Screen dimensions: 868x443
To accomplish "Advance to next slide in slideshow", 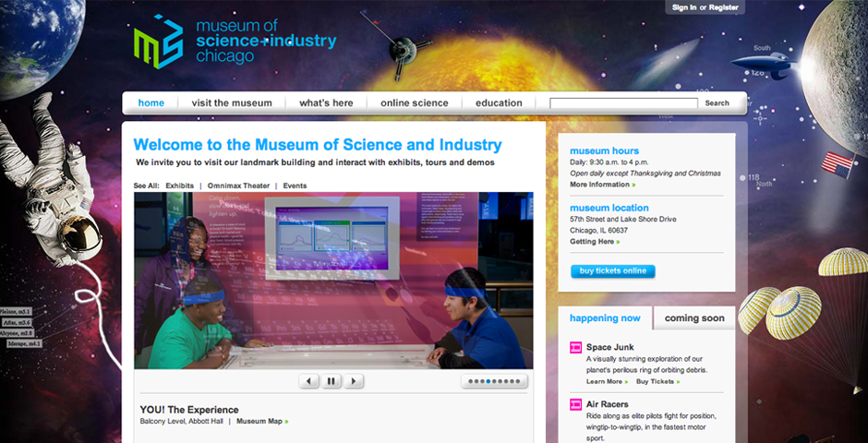I will (353, 381).
